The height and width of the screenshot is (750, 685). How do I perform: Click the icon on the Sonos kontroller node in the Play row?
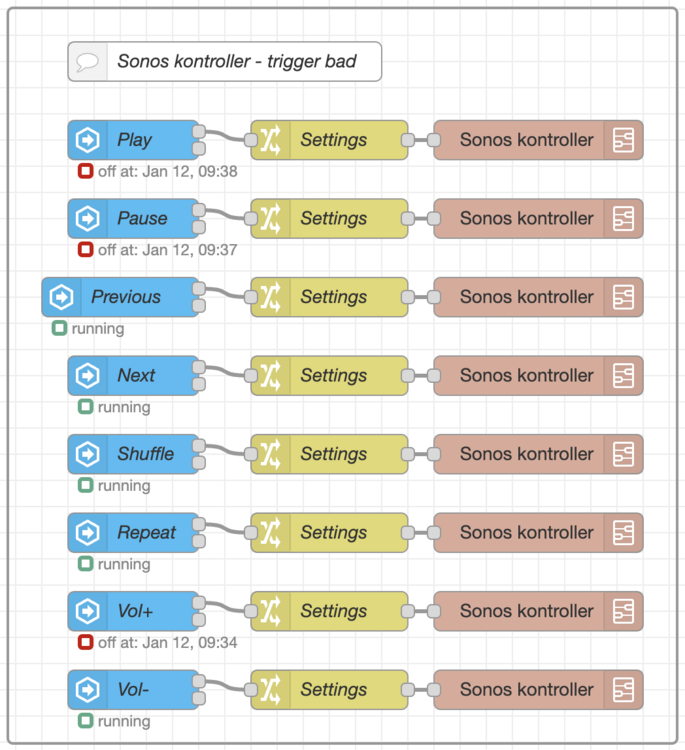[624, 141]
